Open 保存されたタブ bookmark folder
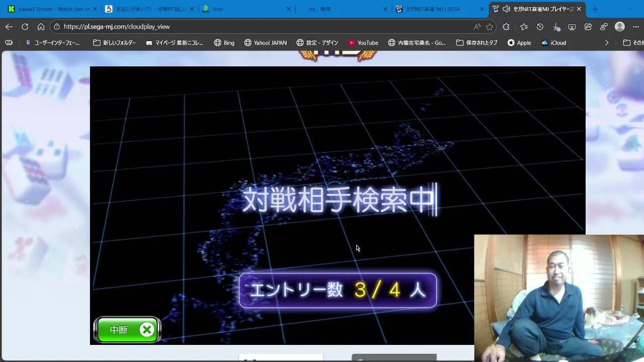The height and width of the screenshot is (362, 644). click(477, 43)
